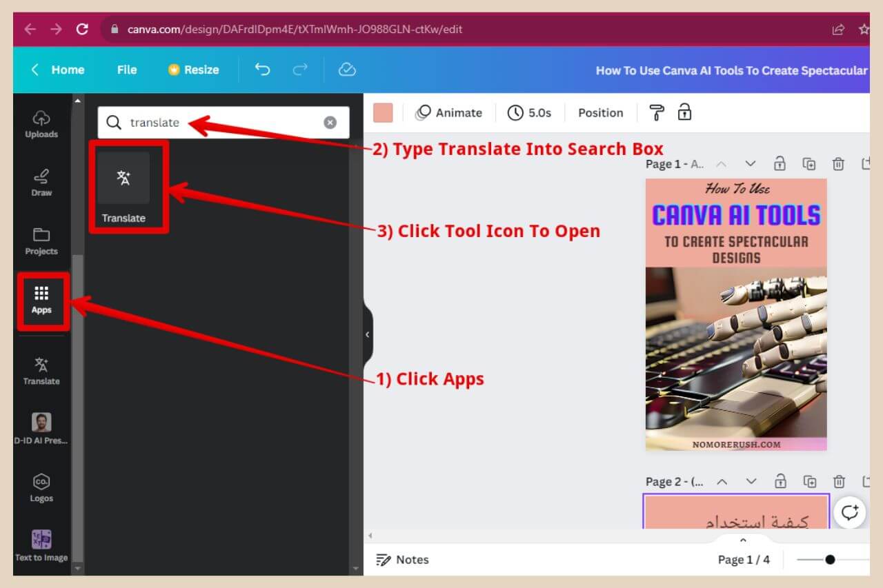Screen dimensions: 883x588
Task: Click the browser address bar URL
Action: coord(295,29)
